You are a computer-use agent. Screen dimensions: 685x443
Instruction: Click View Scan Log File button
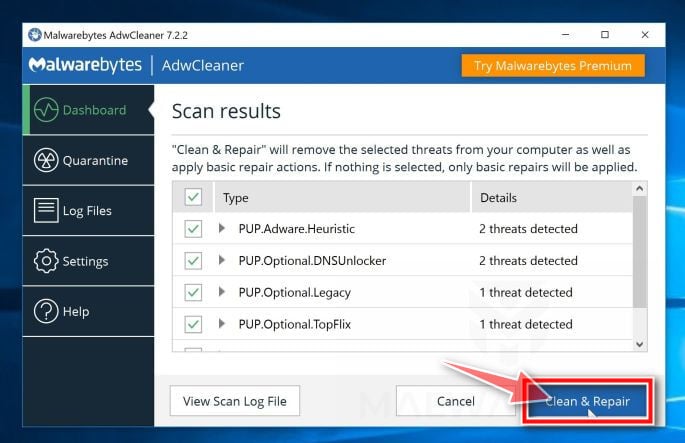click(x=235, y=401)
